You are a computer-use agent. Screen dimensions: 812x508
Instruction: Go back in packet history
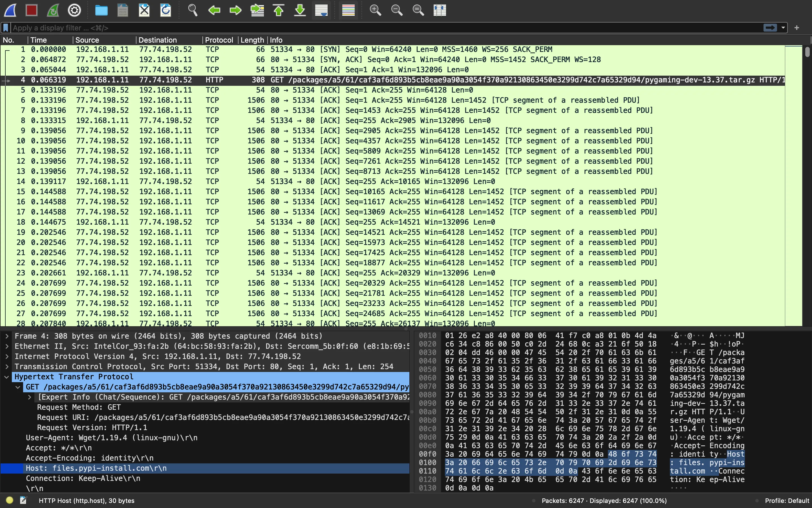[214, 10]
